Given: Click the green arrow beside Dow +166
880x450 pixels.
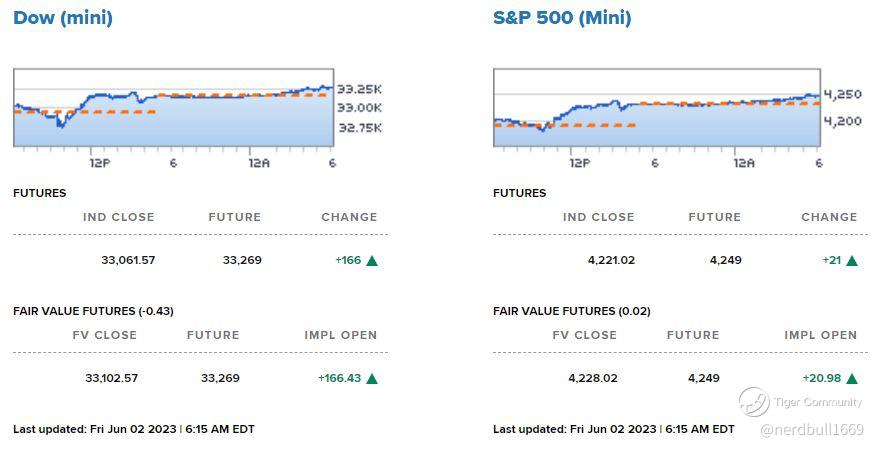Looking at the screenshot, I should click(372, 261).
